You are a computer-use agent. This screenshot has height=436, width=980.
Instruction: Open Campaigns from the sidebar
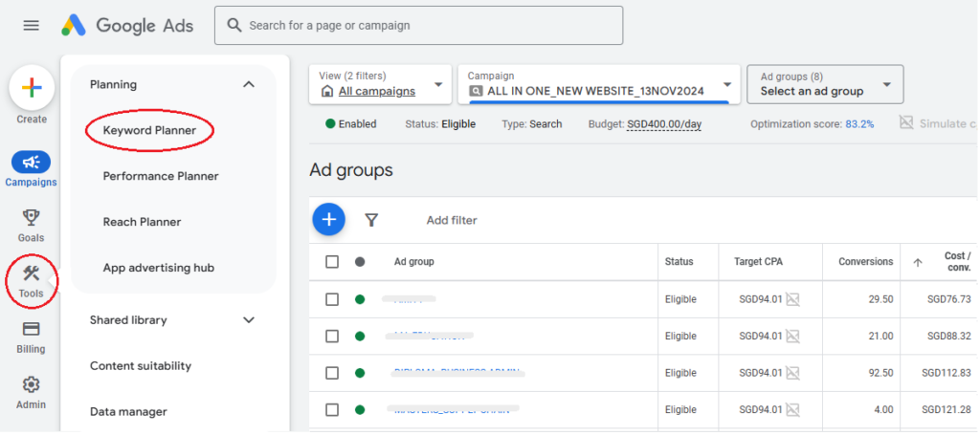click(31, 163)
